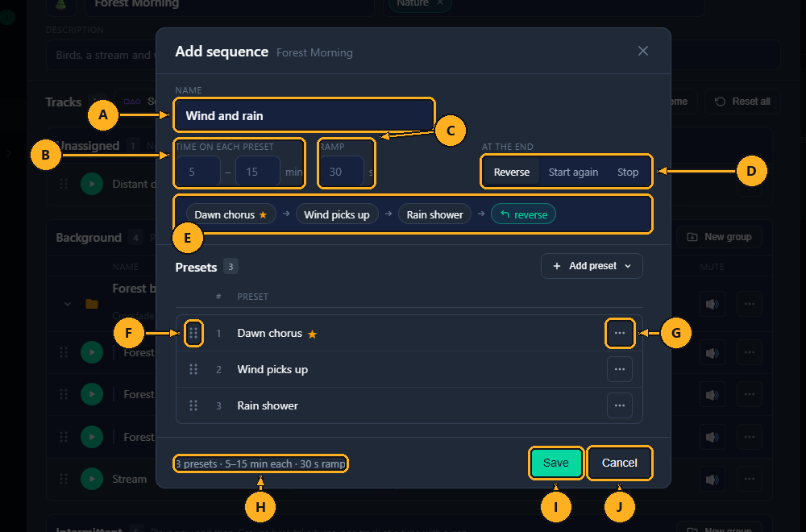Select the Dawn chorus preset row text
The width and height of the screenshot is (806, 532).
click(269, 333)
